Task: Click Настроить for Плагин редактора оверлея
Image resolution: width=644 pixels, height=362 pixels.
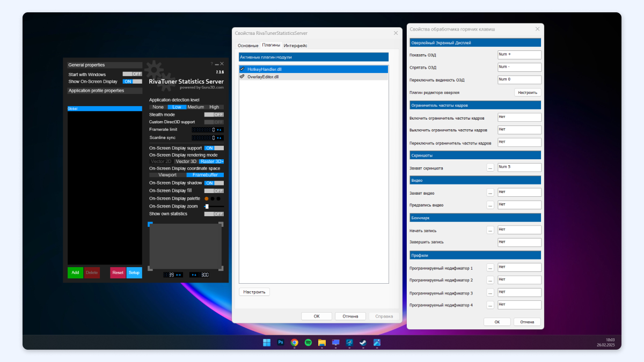Action: pos(528,92)
